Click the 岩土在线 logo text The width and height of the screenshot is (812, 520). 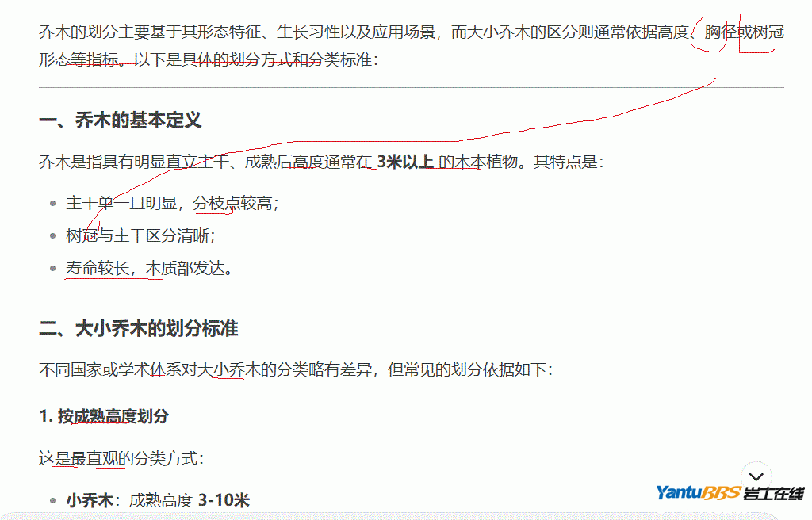click(x=773, y=493)
